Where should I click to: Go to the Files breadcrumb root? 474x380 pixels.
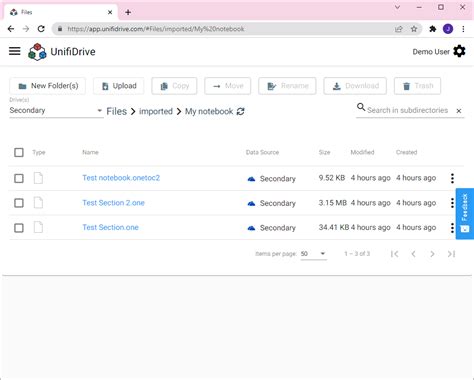(117, 111)
